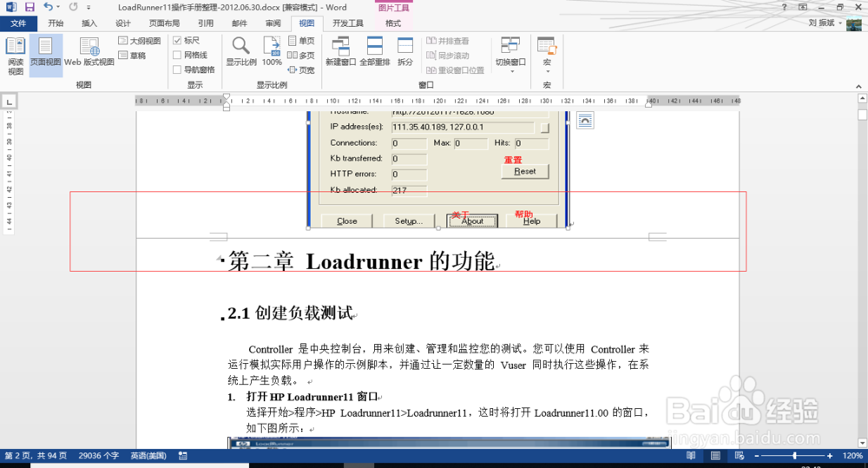
Task: Click 全部重排 arrange all
Action: 375,51
